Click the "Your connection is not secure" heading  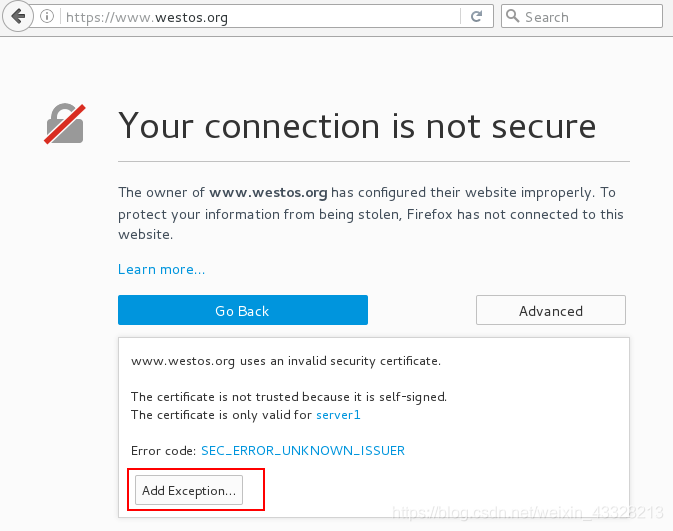pos(357,126)
